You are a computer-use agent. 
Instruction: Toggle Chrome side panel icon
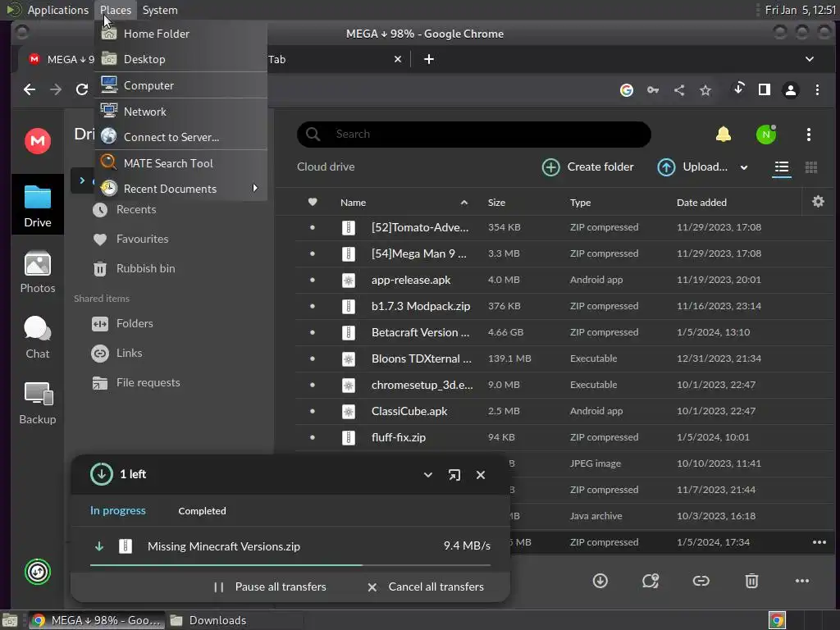coord(765,89)
